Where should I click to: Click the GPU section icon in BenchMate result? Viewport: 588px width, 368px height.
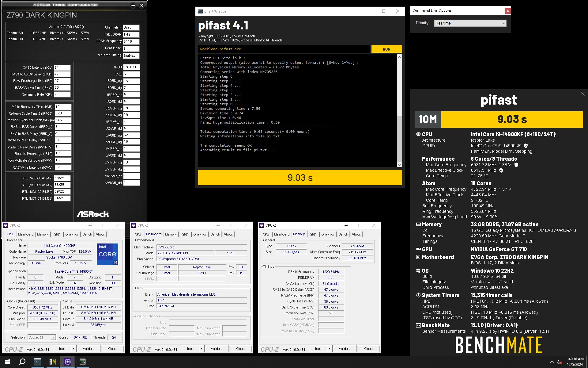(x=418, y=249)
